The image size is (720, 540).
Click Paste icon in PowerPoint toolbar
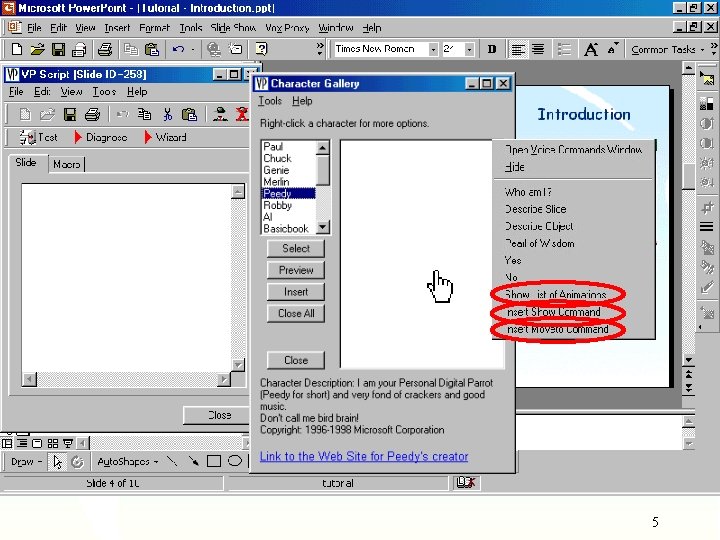(x=152, y=49)
